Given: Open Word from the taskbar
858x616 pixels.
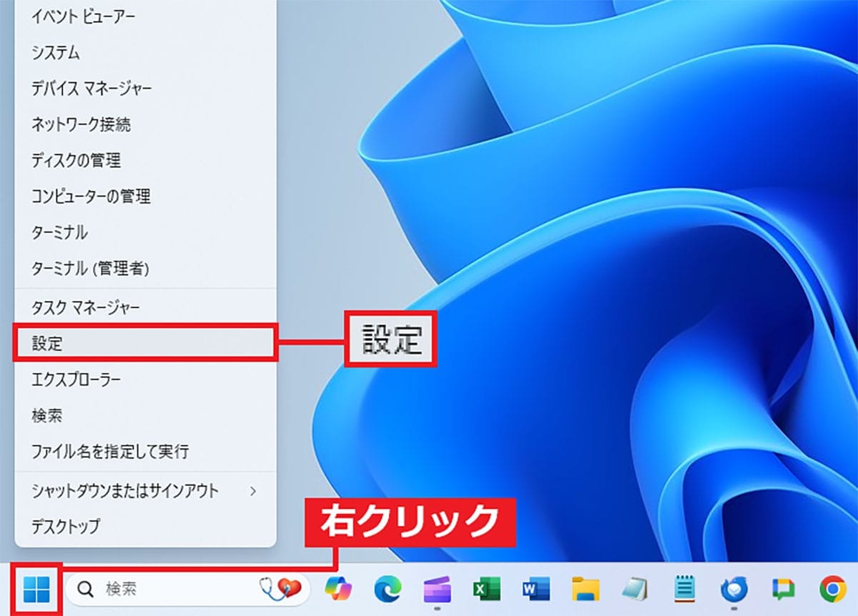Looking at the screenshot, I should tap(536, 589).
